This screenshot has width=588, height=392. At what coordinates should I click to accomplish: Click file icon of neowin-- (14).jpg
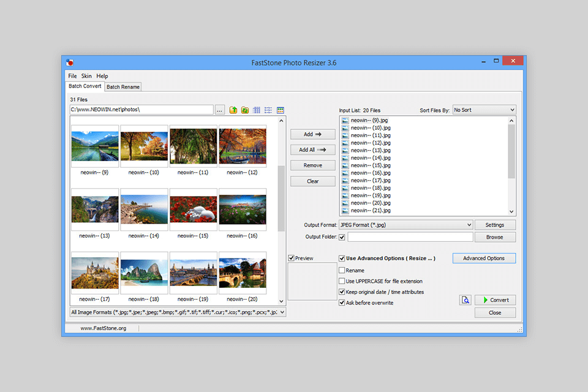pos(345,158)
